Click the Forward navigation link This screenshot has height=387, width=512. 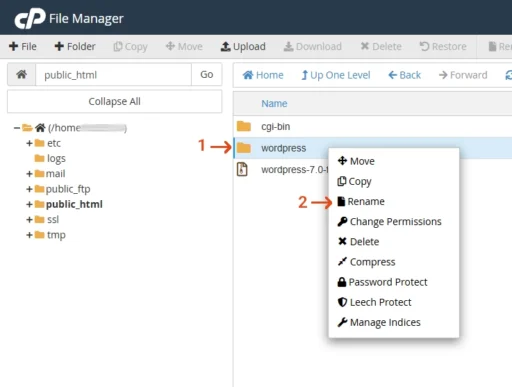tap(463, 75)
